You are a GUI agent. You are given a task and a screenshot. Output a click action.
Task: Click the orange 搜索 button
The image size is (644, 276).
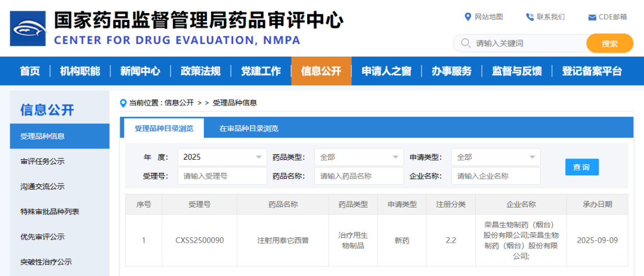coord(609,44)
